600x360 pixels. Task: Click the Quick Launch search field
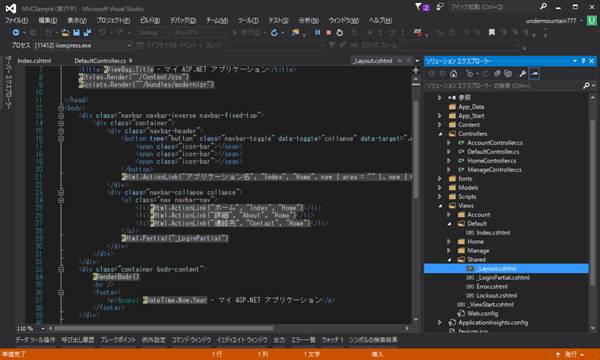(x=494, y=7)
